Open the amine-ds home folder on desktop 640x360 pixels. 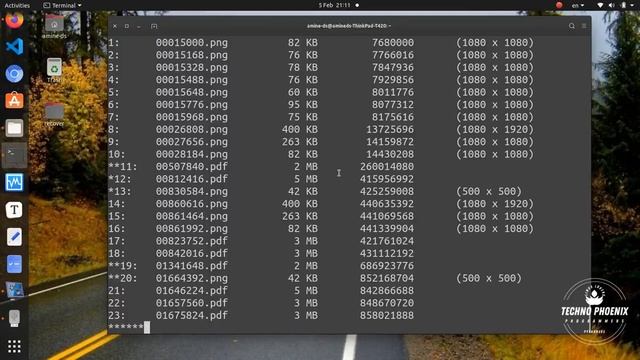click(54, 27)
